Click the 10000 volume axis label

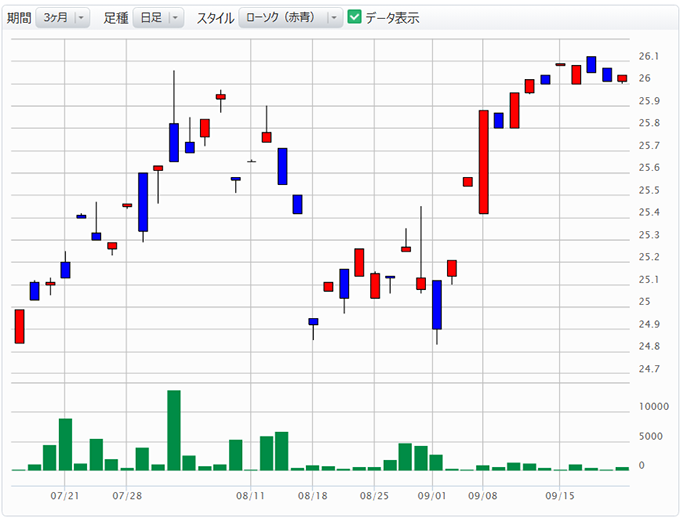coord(652,407)
